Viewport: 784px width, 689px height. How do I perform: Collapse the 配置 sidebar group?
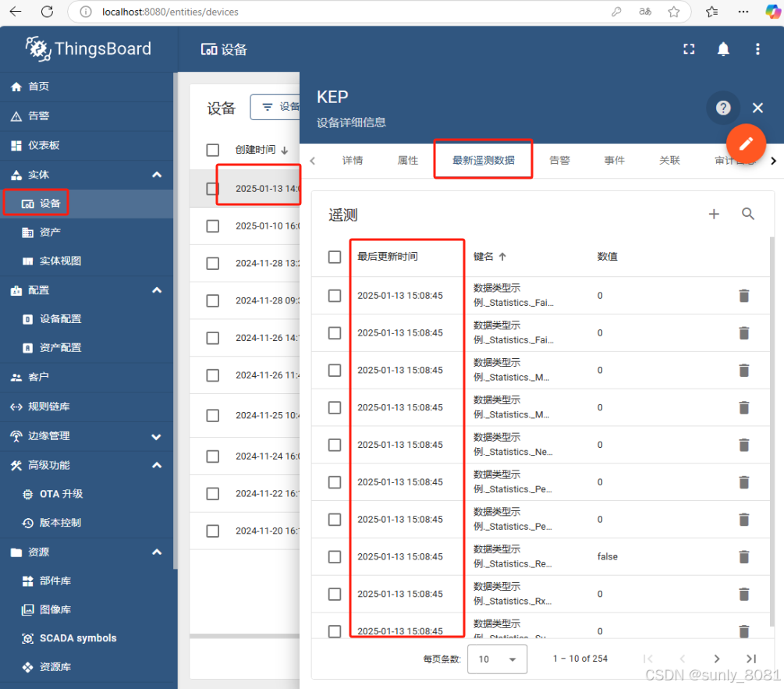tap(157, 290)
